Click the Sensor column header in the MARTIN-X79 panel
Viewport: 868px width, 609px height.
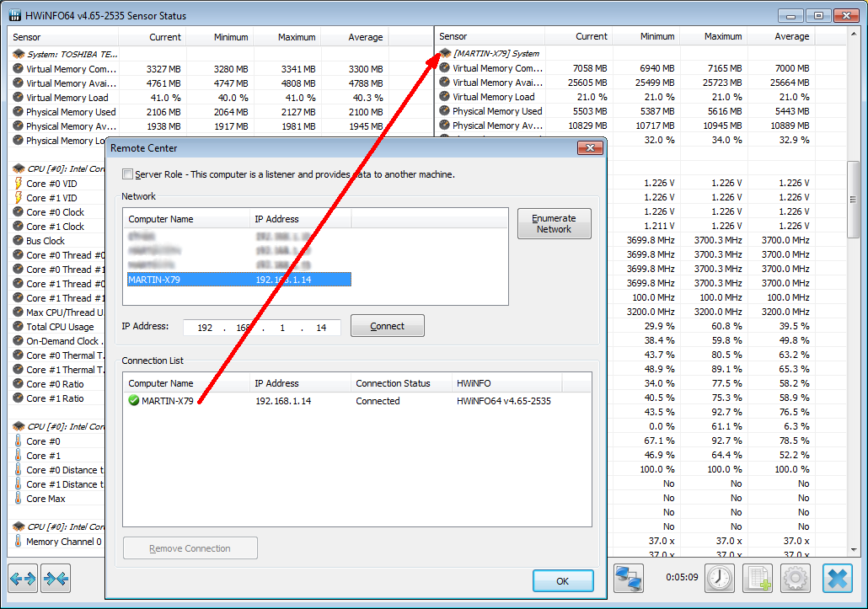click(x=490, y=36)
